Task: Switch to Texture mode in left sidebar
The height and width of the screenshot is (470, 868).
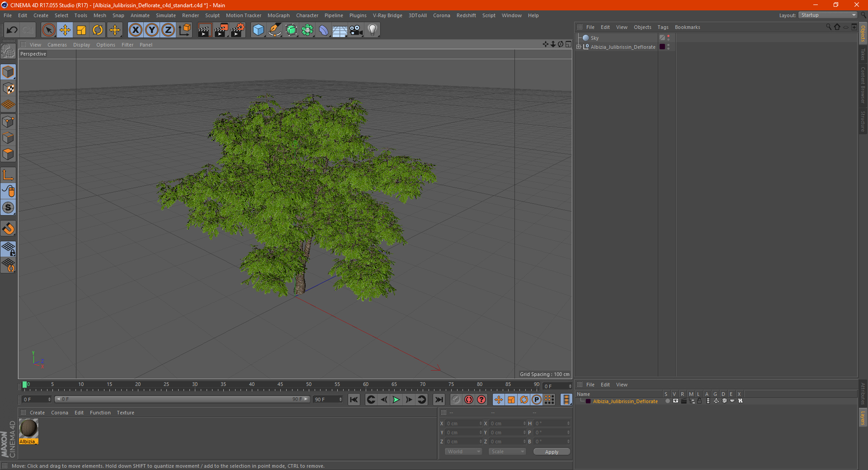Action: [9, 89]
